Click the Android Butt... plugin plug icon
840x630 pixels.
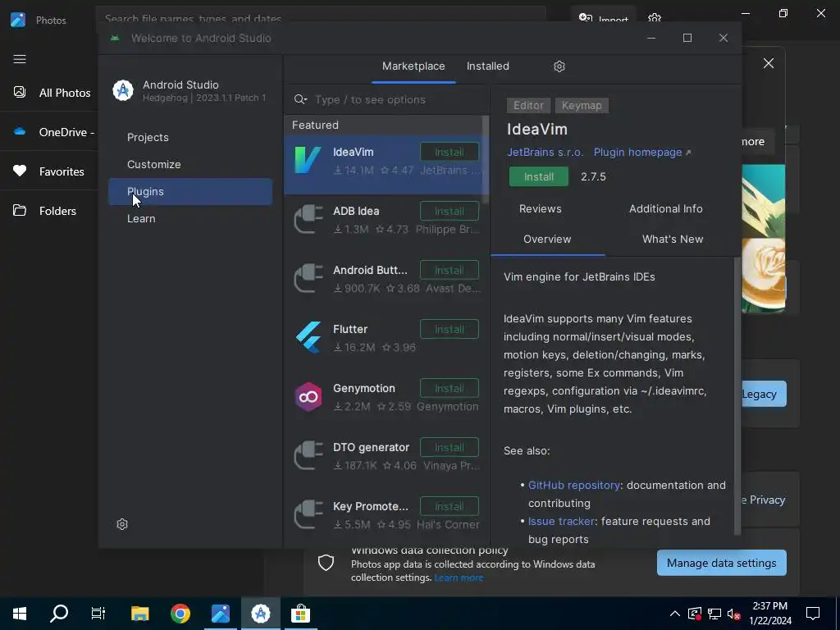point(308,278)
